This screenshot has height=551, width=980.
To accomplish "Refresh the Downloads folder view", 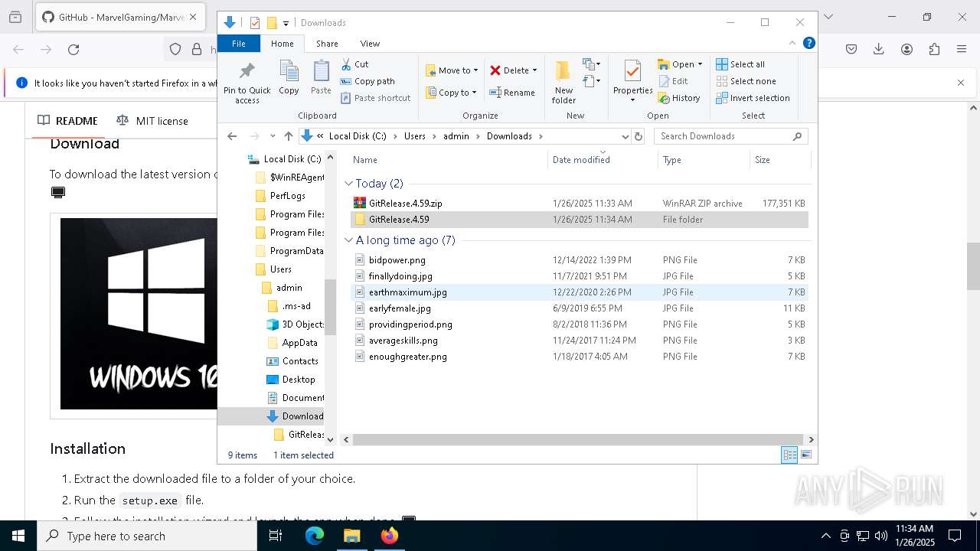I will coord(639,136).
